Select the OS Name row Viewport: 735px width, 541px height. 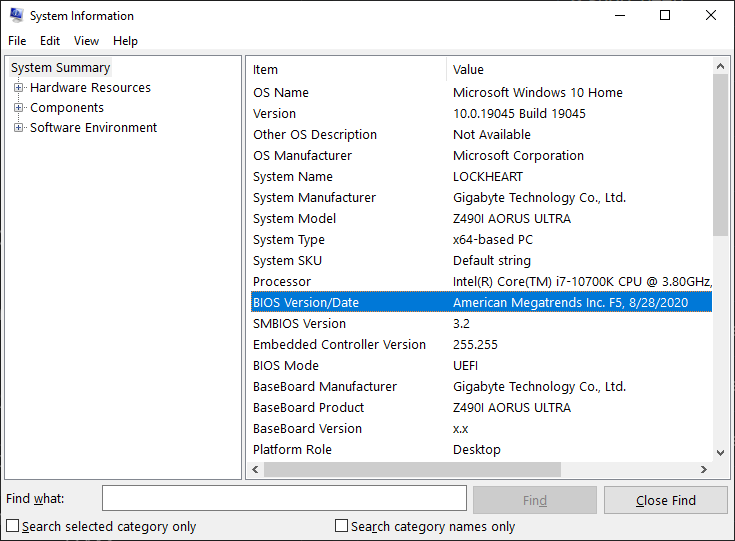481,93
